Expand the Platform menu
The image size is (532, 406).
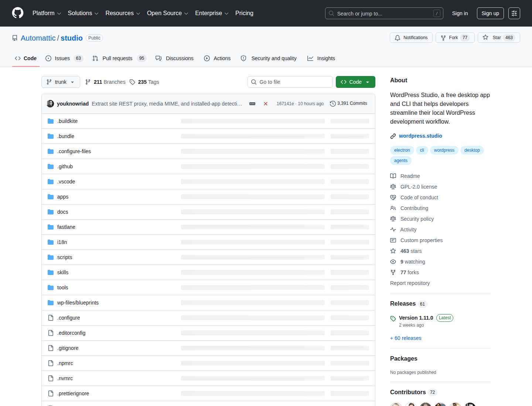[47, 13]
